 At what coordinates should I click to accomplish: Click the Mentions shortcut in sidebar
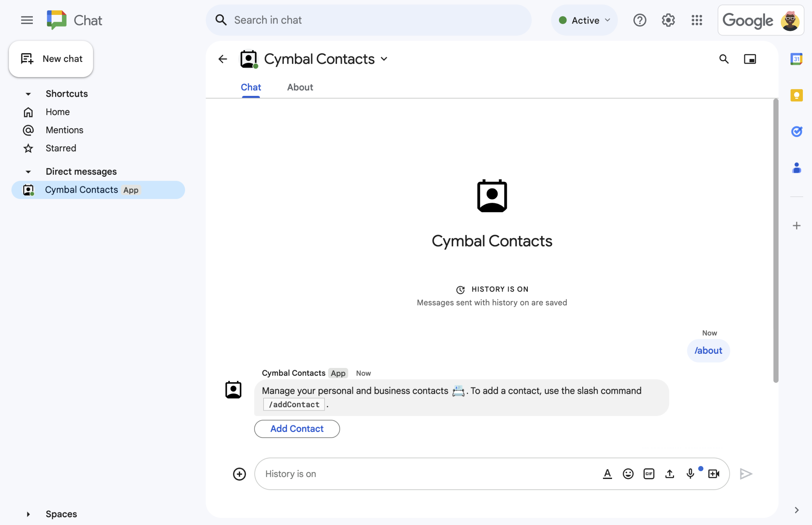[x=65, y=130]
